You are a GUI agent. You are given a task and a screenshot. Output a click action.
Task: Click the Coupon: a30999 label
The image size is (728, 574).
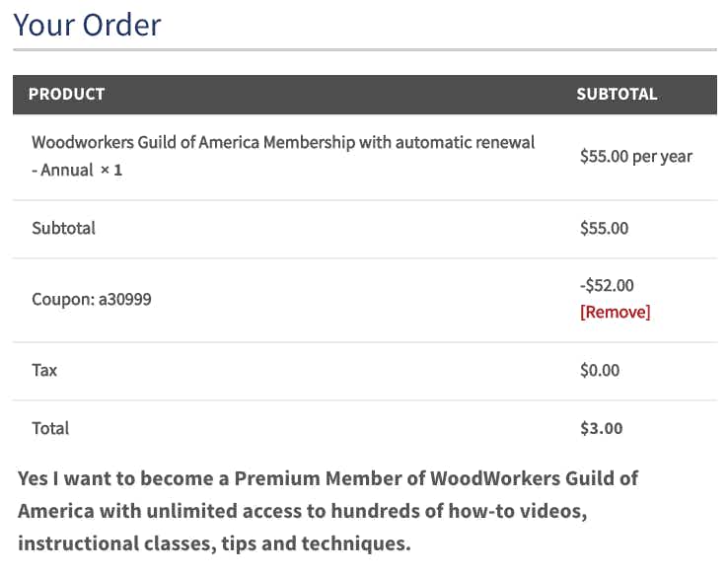[x=92, y=299]
